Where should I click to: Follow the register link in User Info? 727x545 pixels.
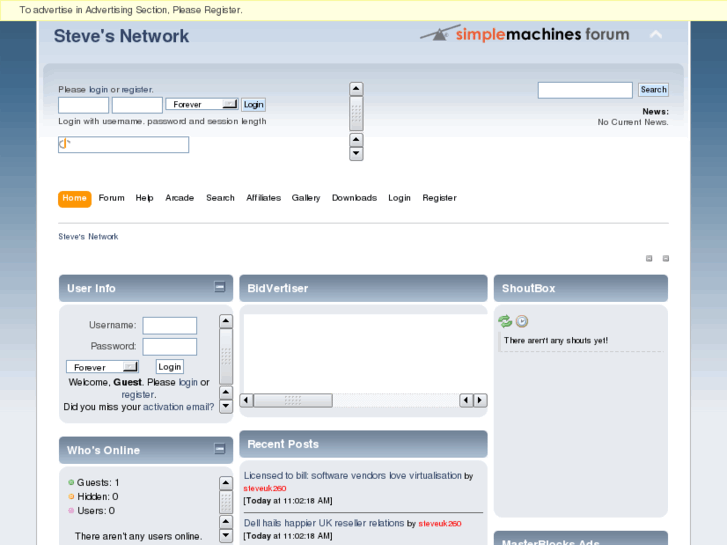click(x=138, y=395)
